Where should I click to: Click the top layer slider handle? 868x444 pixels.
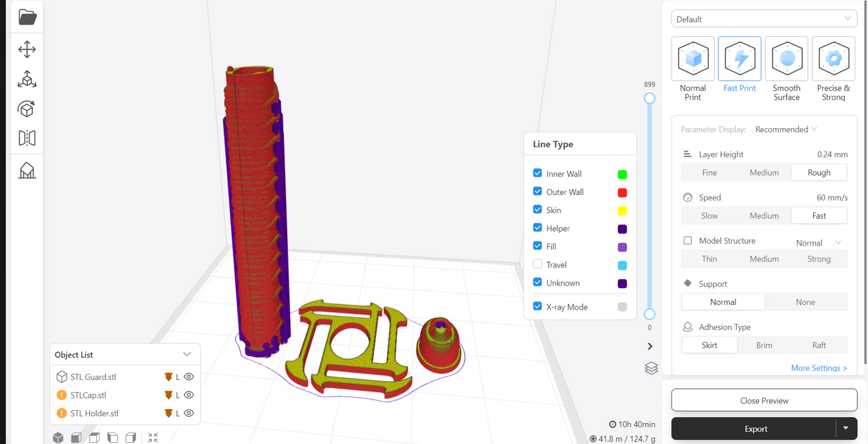[x=649, y=98]
